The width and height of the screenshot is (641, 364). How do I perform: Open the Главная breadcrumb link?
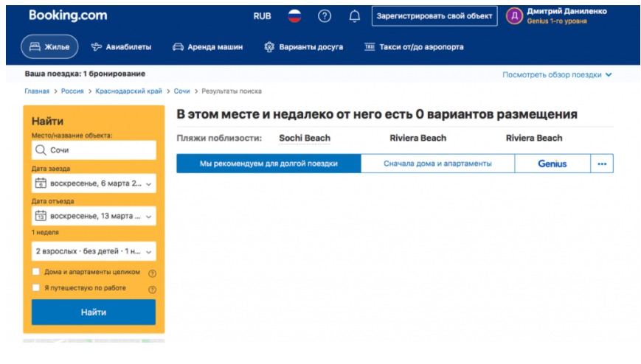(37, 91)
